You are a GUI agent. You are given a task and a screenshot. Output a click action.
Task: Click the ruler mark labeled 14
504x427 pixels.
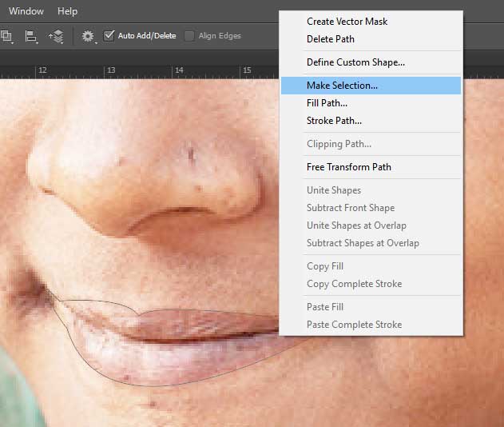coord(179,70)
